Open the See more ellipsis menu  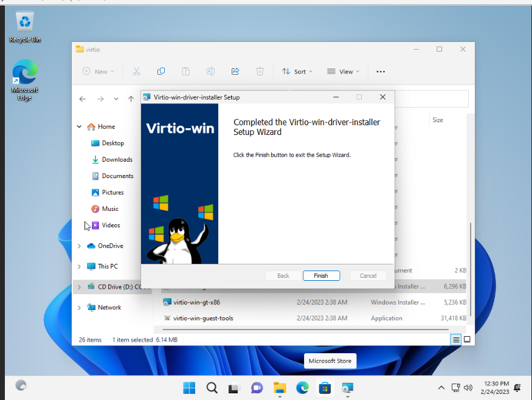click(x=381, y=72)
